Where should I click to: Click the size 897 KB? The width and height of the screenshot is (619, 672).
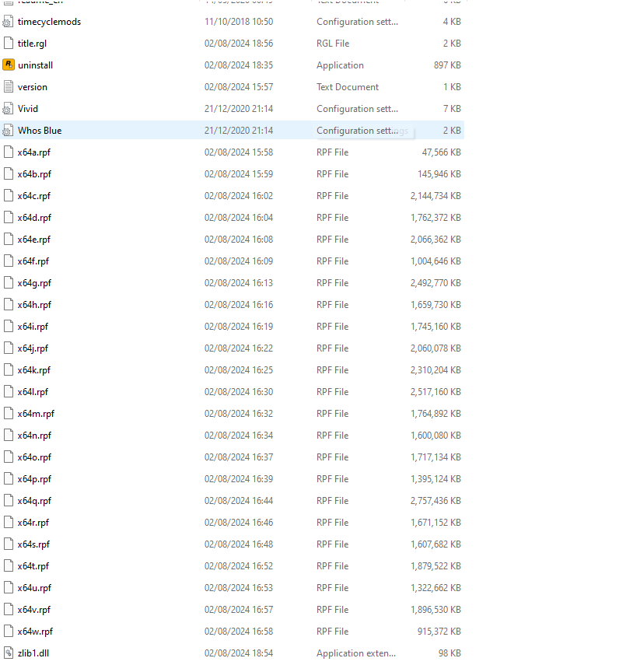[447, 65]
